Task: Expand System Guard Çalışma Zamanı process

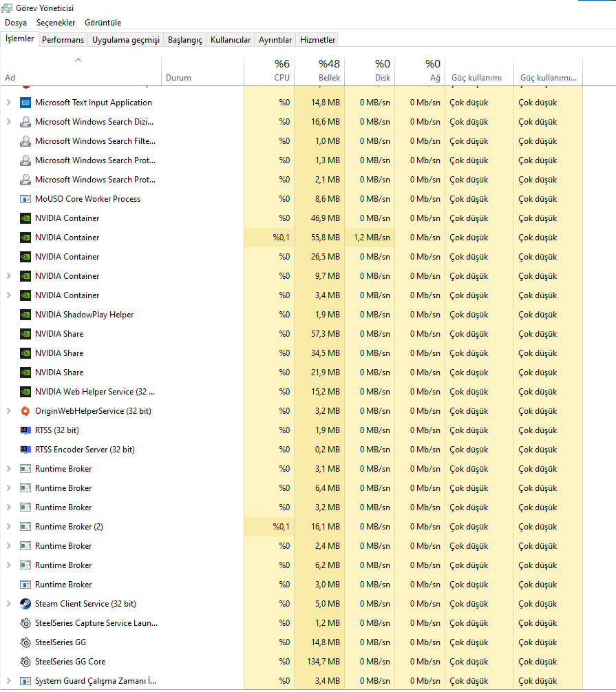Action: [8, 681]
